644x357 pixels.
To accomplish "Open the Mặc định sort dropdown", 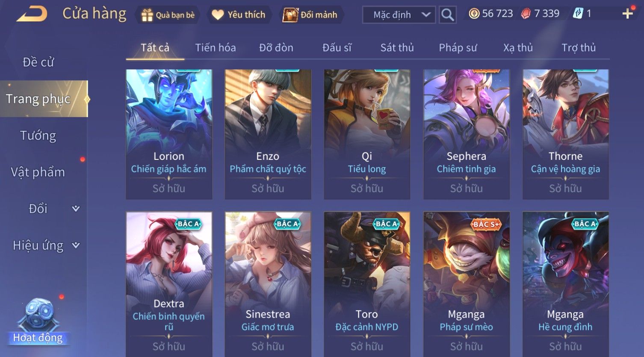I will pyautogui.click(x=399, y=15).
